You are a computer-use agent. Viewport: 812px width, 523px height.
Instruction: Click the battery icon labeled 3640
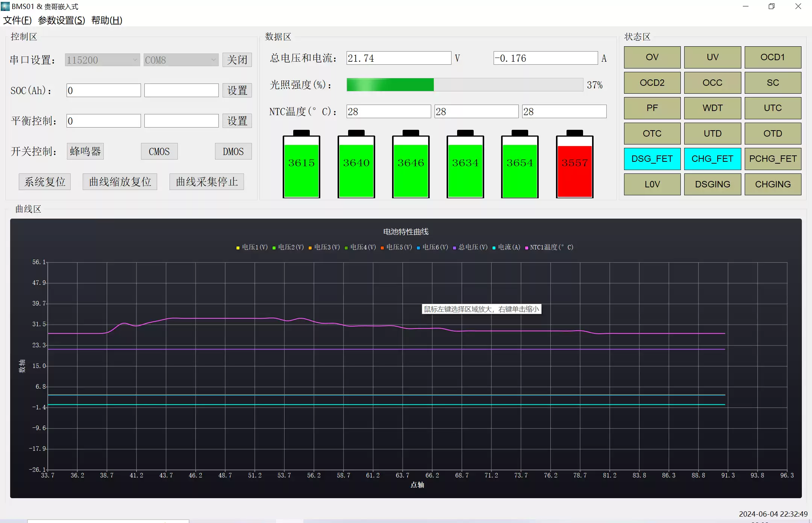(356, 166)
